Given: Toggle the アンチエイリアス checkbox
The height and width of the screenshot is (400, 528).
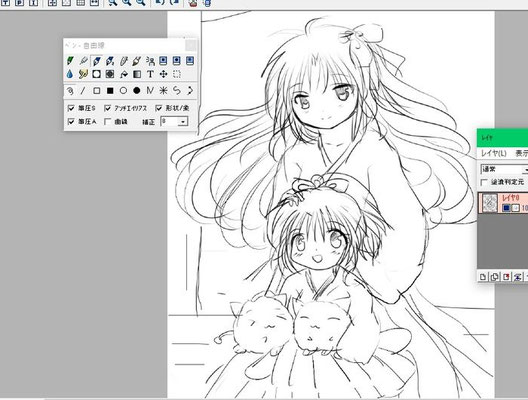Looking at the screenshot, I should pos(108,108).
